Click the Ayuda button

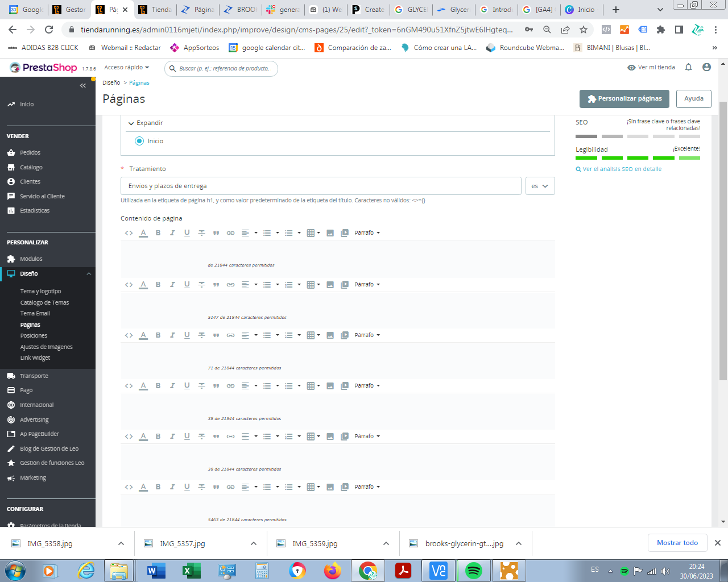click(x=694, y=99)
